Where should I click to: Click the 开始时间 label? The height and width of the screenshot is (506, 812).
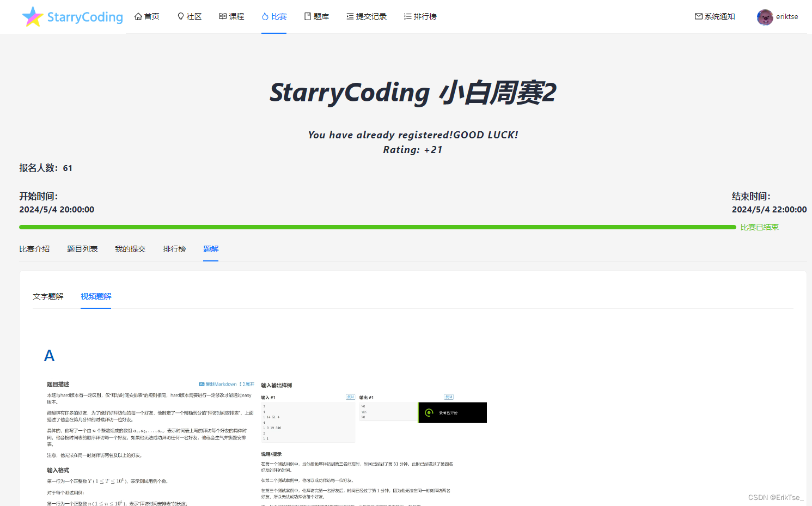pos(38,196)
